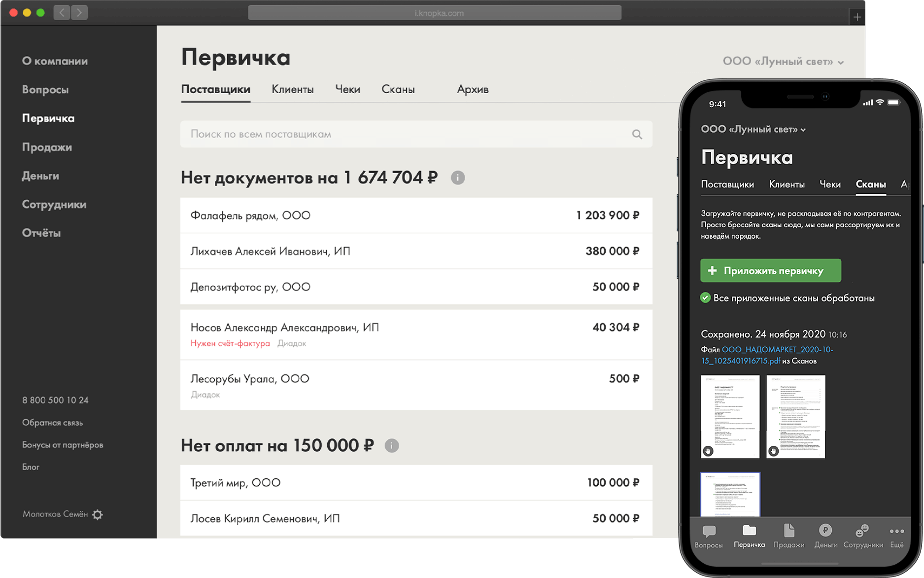The image size is (924, 578).
Task: Open Первичка section in sidebar
Action: 48,118
